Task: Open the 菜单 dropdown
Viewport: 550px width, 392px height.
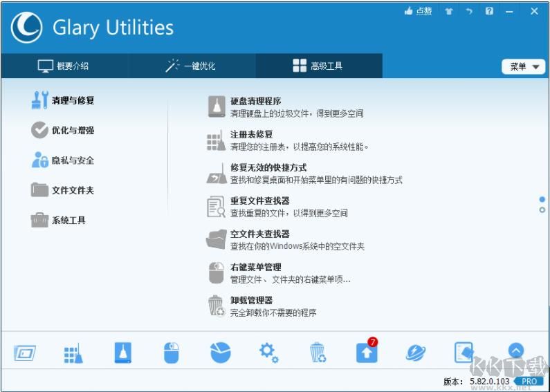Action: [x=523, y=66]
